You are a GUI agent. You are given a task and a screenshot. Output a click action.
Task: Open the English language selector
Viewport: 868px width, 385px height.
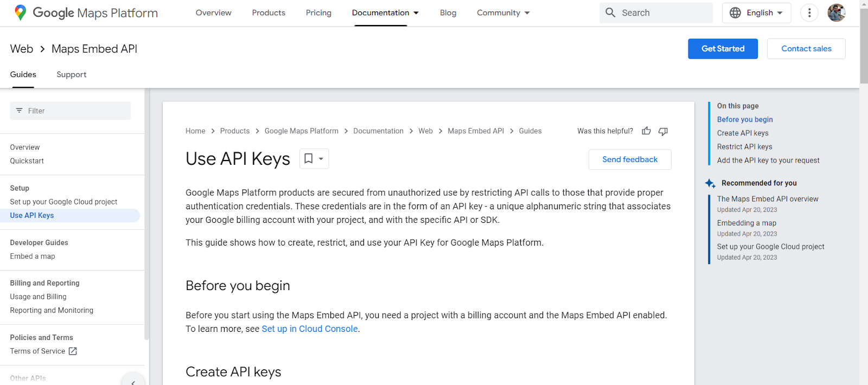click(756, 12)
